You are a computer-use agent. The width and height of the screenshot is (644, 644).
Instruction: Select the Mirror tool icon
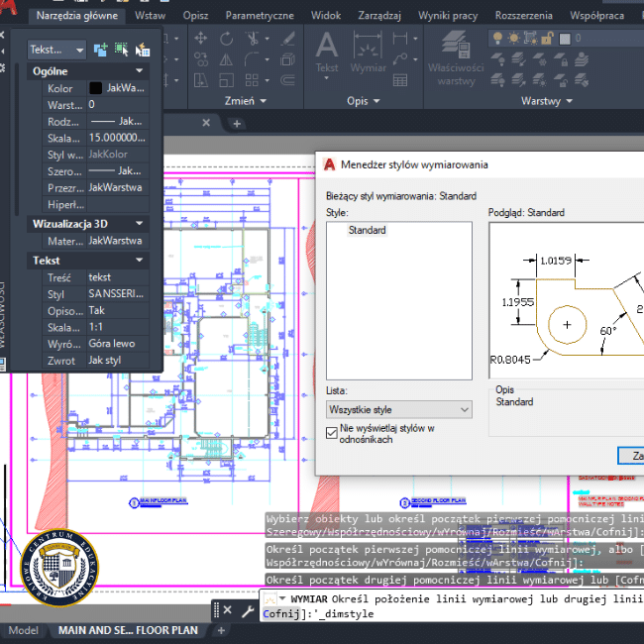click(x=226, y=59)
